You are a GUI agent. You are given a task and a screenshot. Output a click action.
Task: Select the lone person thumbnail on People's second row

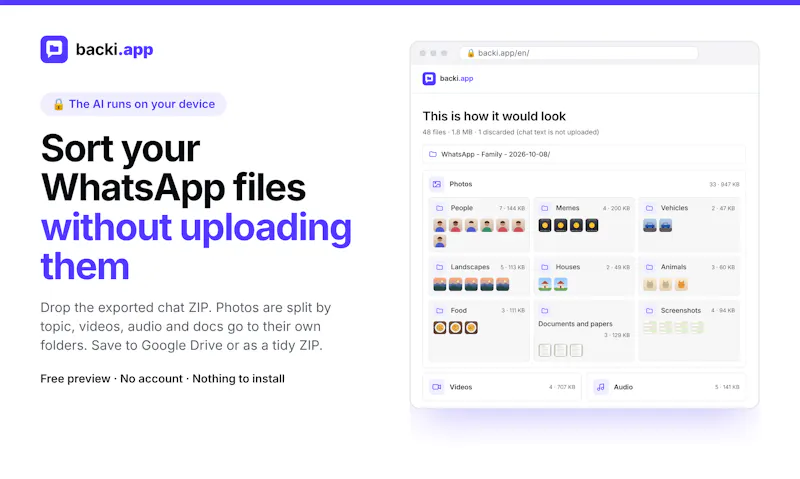click(x=440, y=241)
